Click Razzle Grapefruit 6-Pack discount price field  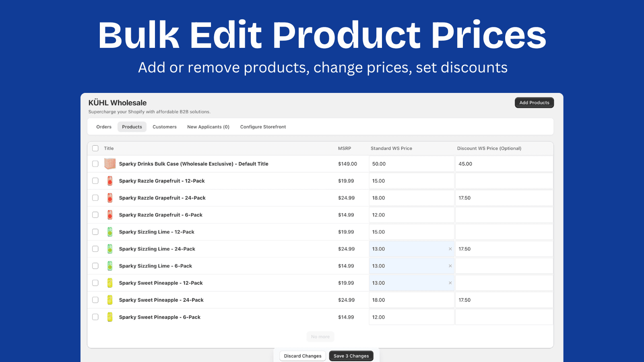tap(504, 215)
